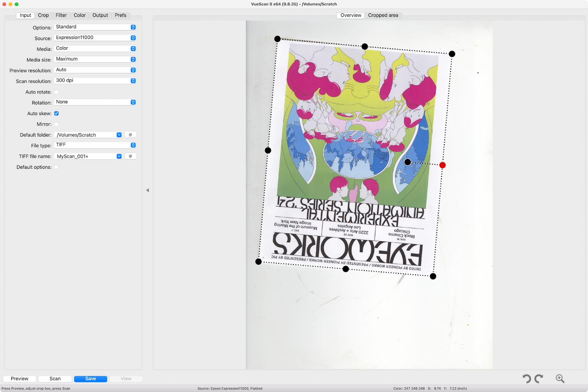Switch to the Crop tab
Viewport: 588px width, 392px height.
[43, 15]
